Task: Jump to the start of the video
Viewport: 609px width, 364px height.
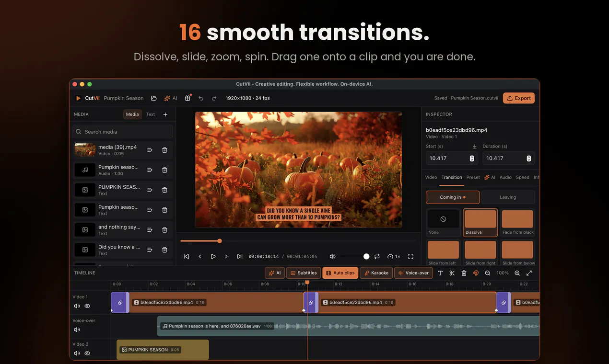Action: coord(187,257)
